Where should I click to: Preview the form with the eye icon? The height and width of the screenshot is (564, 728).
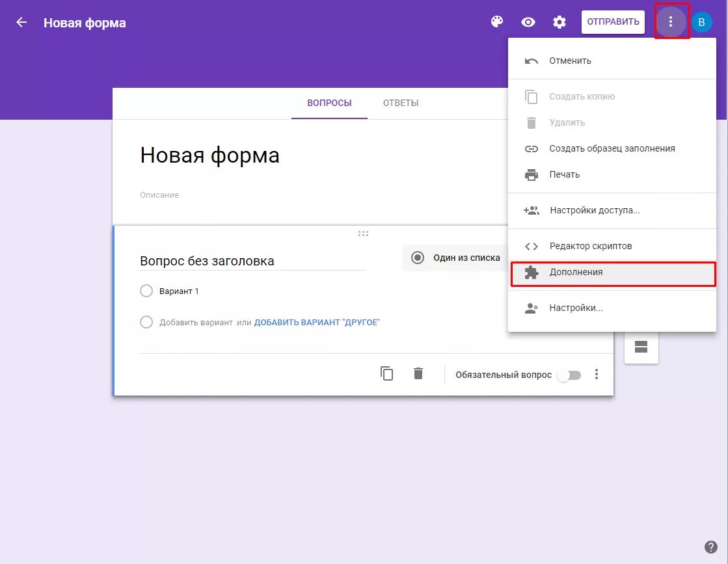tap(528, 22)
